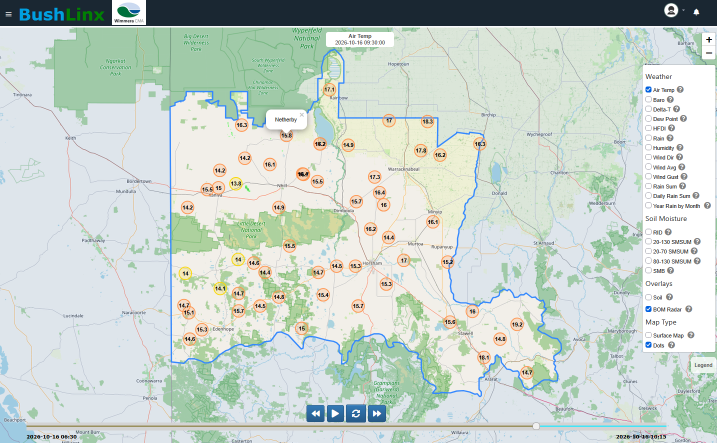Close the Netherby popup
The image size is (717, 443).
[x=302, y=115]
